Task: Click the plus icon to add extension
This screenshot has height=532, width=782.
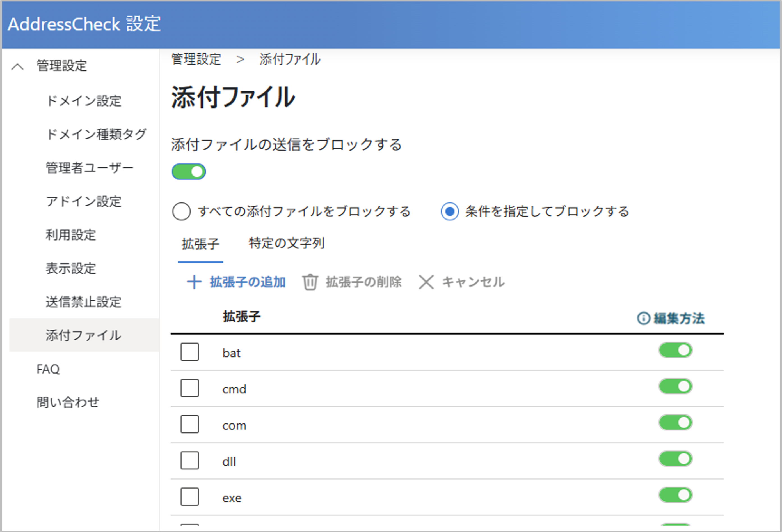Action: (x=194, y=282)
